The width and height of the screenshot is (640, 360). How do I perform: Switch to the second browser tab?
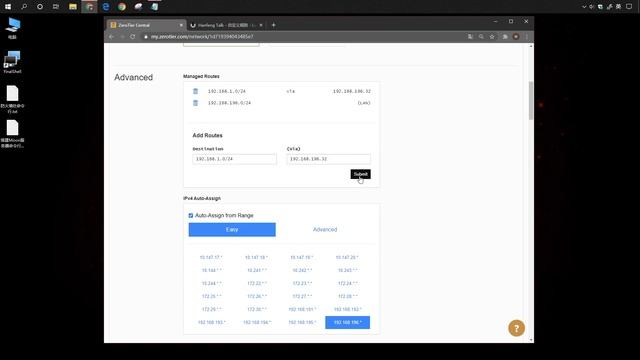click(227, 25)
